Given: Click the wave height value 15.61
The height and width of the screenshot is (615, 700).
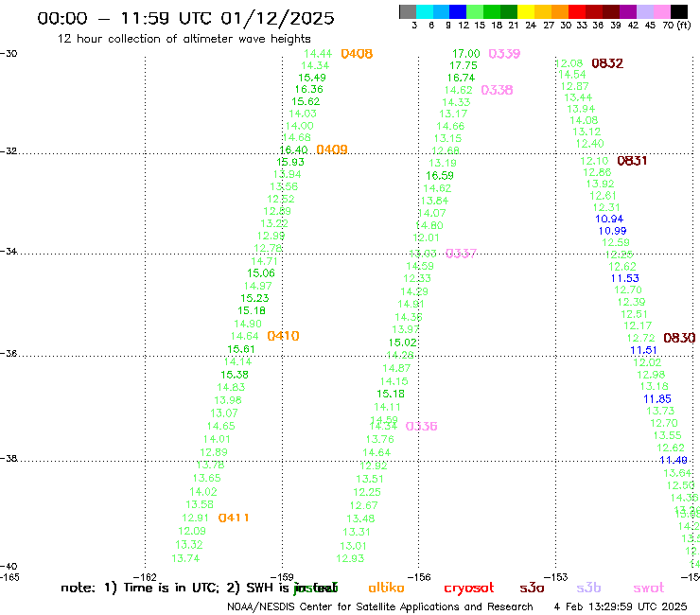Looking at the screenshot, I should pos(241,349).
